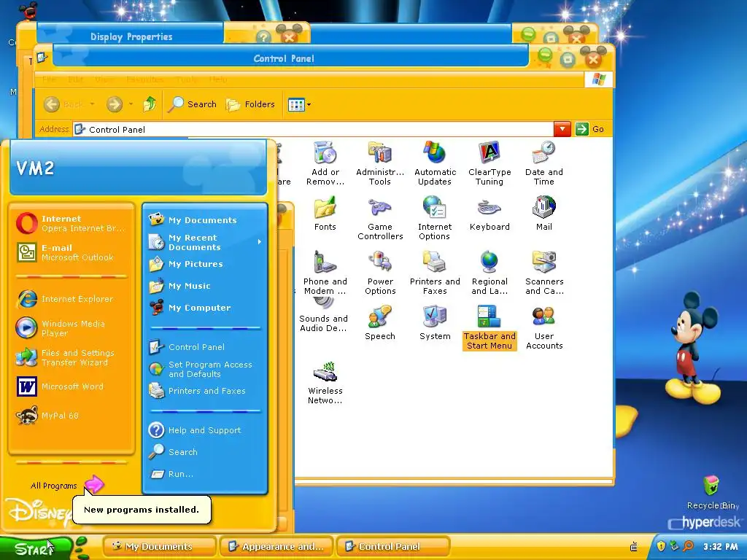Open Scanners and Cameras icon
The height and width of the screenshot is (560, 747).
544,273
